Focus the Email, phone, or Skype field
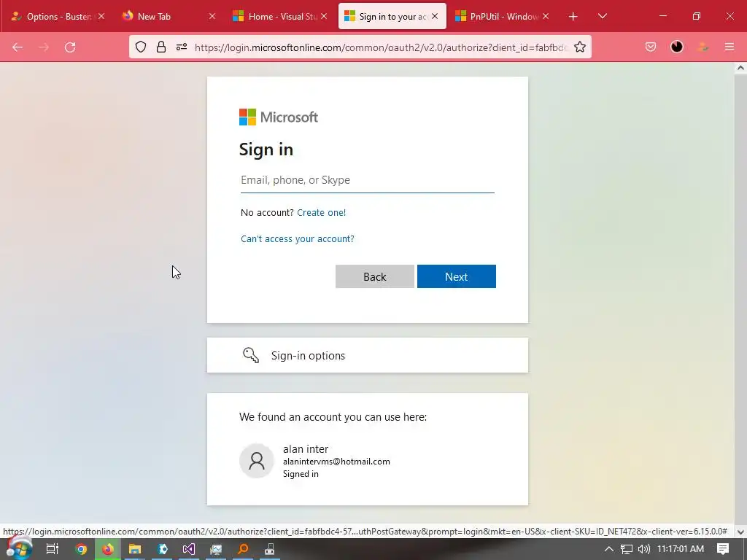Viewport: 747px width, 560px height. tap(368, 181)
